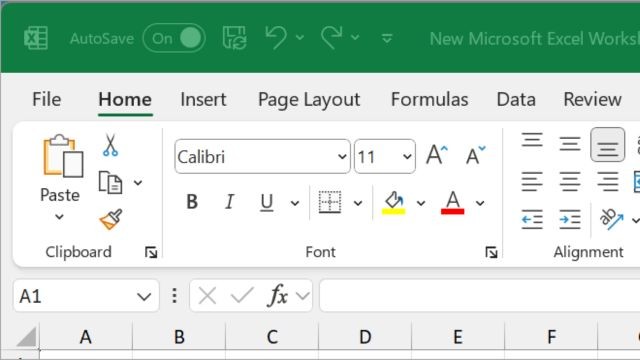Click the Orientation text rotation icon
The image size is (640, 360).
click(x=611, y=219)
